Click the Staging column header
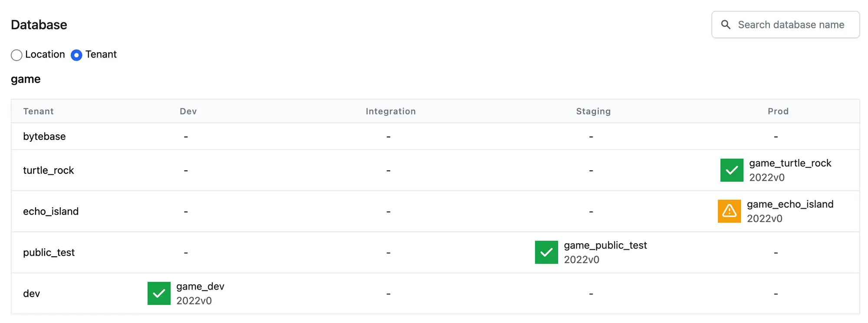 [x=593, y=111]
